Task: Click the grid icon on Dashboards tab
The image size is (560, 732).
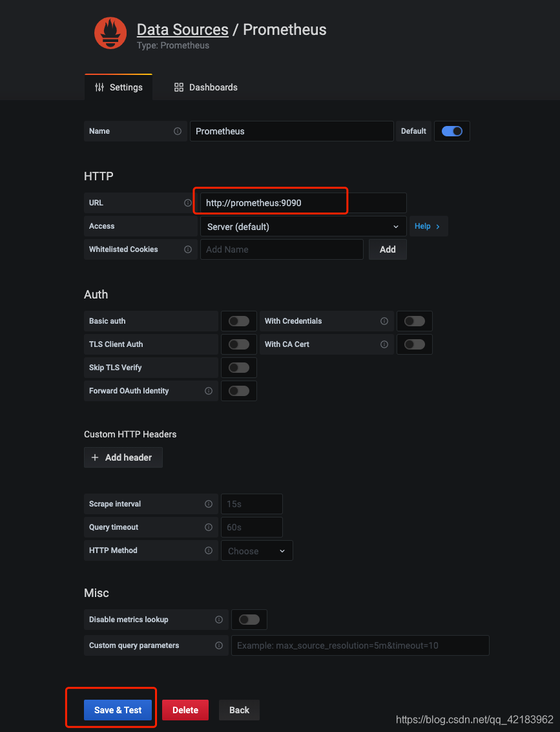Action: 179,87
